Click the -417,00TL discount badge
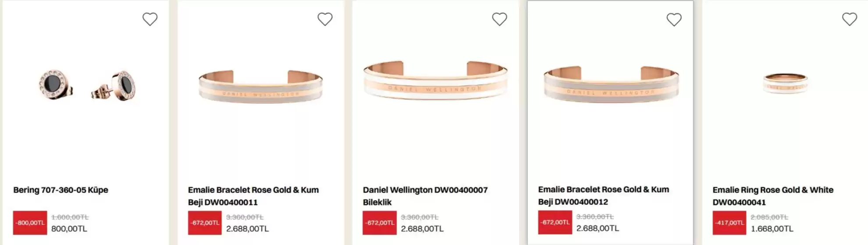868x245 pixels. pos(729,223)
